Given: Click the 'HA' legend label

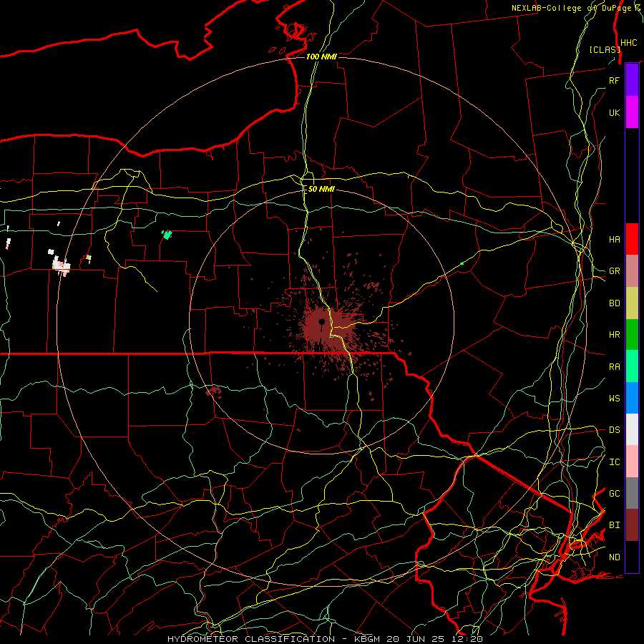Looking at the screenshot, I should 615,239.
